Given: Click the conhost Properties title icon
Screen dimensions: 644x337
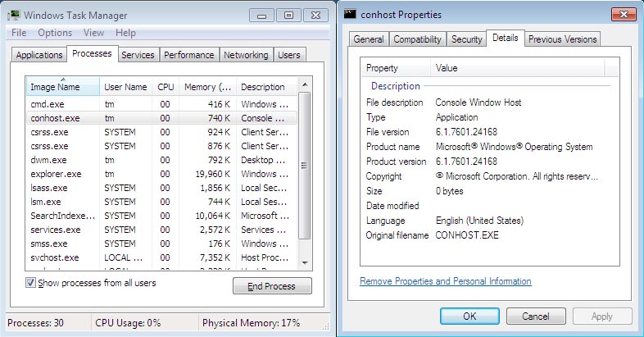Looking at the screenshot, I should 350,15.
